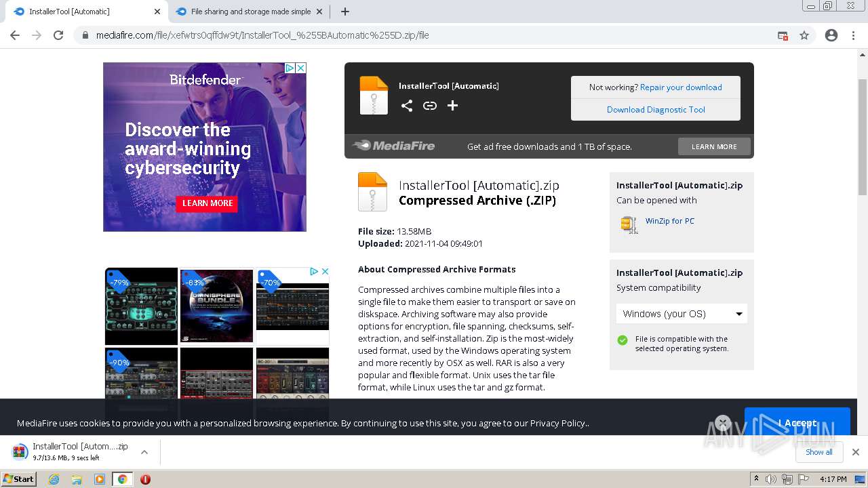Click the site lock icon in address bar
The height and width of the screenshot is (488, 868).
pyautogui.click(x=85, y=35)
